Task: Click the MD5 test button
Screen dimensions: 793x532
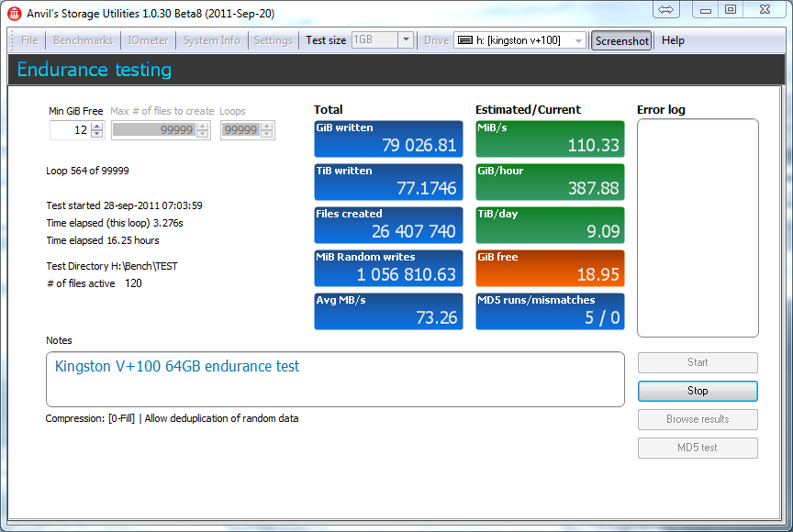Action: 698,448
